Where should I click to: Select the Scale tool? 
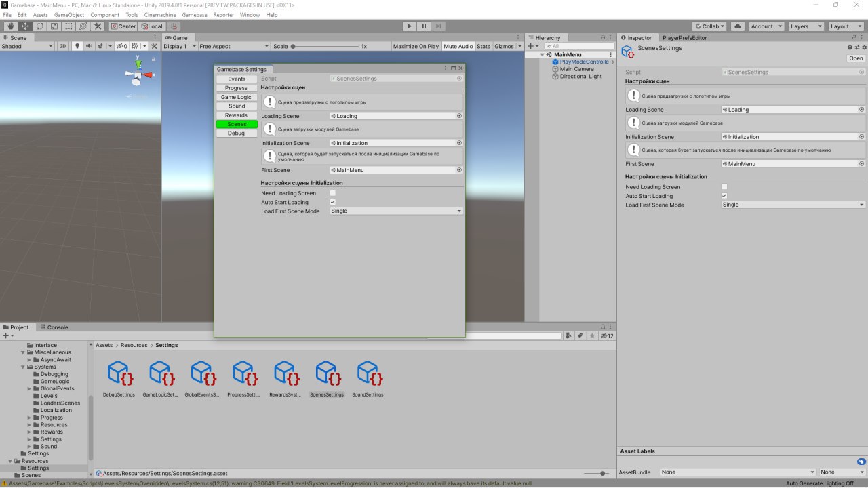pos(54,26)
